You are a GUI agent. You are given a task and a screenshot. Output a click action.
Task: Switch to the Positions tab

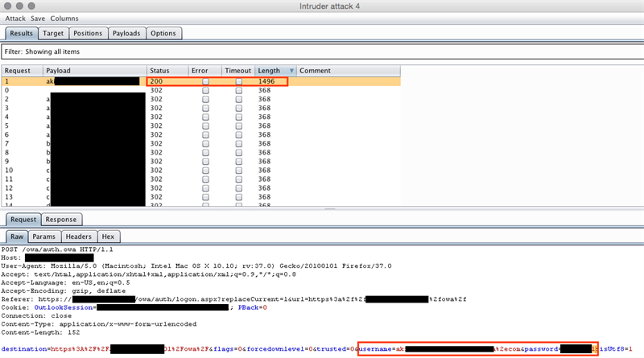pos(87,34)
